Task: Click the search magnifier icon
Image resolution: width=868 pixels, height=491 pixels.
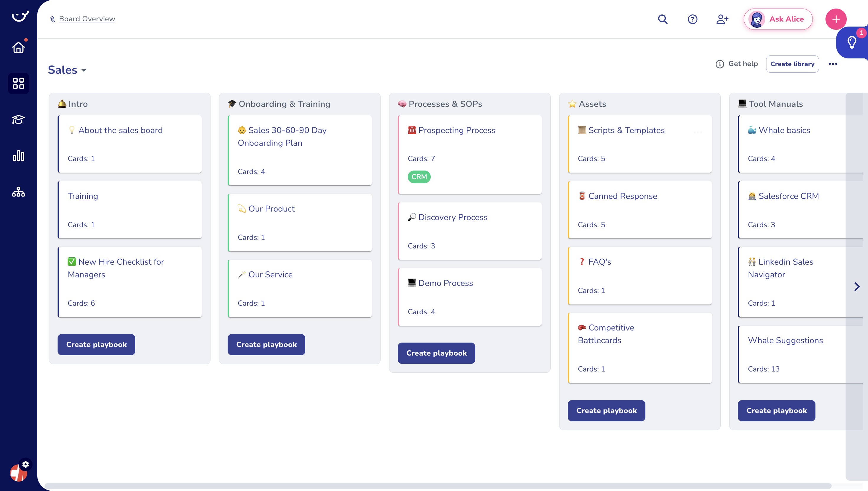Action: click(663, 19)
